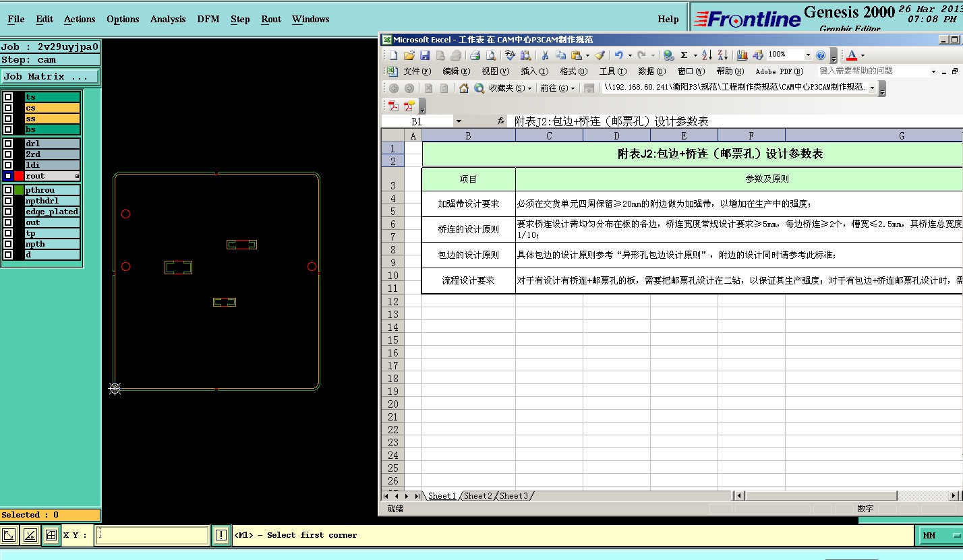Open the 收藏夹 Favorites dropdown
963x560 pixels.
pyautogui.click(x=510, y=88)
